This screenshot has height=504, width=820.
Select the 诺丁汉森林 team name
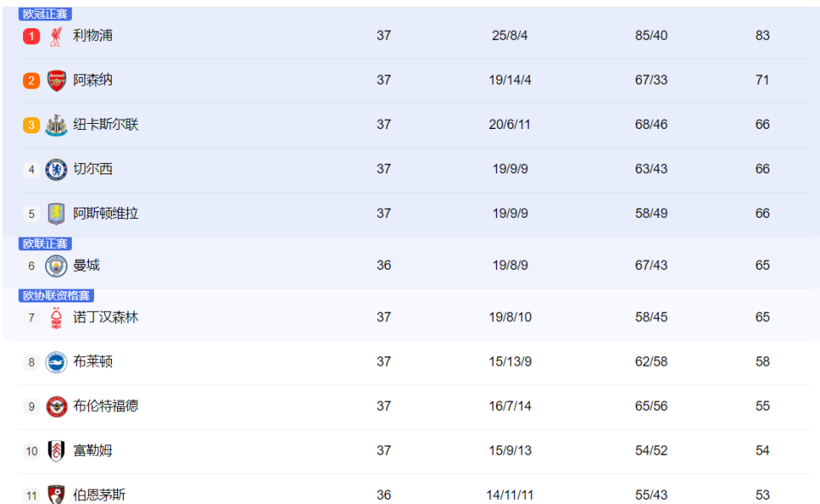tap(106, 317)
